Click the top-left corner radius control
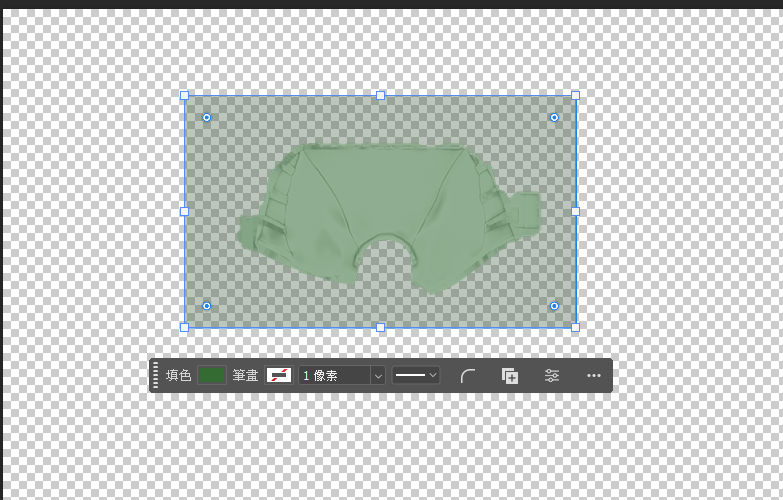The width and height of the screenshot is (783, 500). (x=207, y=117)
